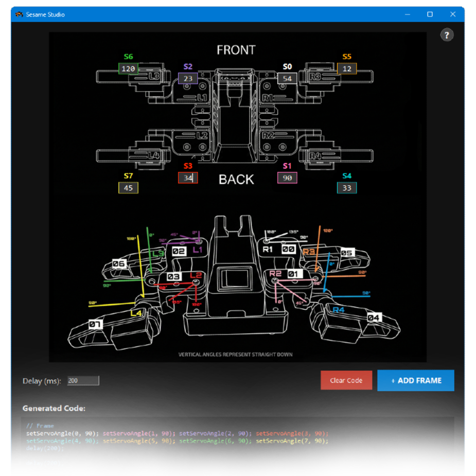Click the S4 label in cyan

347,176
